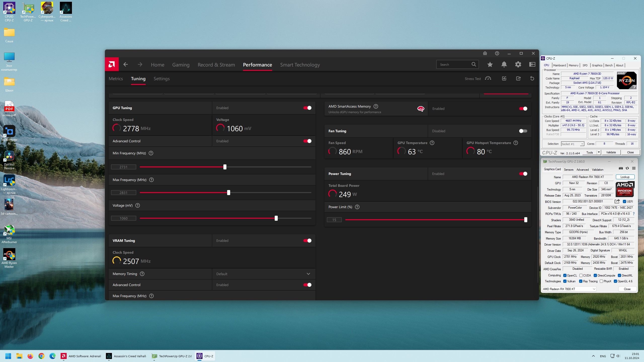Open the help question mark icon in title bar

pyautogui.click(x=497, y=53)
